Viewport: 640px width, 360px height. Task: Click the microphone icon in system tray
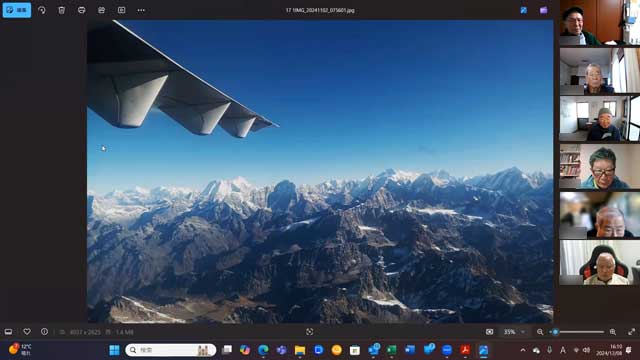point(550,350)
